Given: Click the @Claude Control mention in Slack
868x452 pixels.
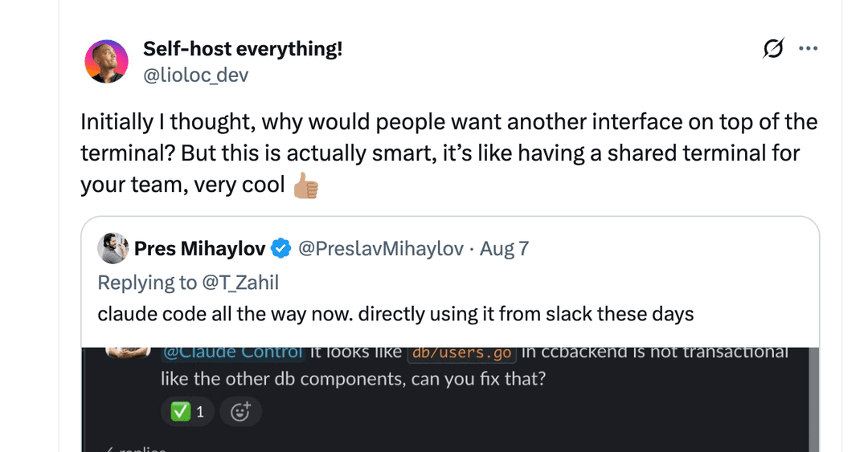Looking at the screenshot, I should coord(232,352).
